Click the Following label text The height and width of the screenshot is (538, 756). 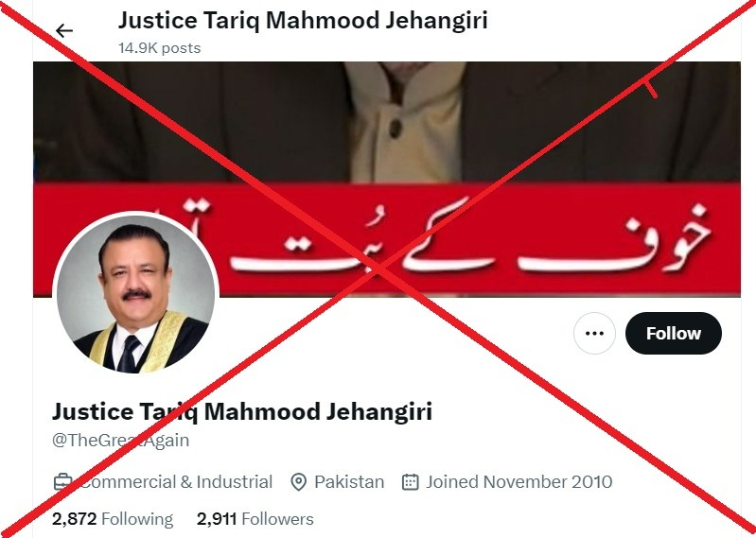pyautogui.click(x=137, y=519)
